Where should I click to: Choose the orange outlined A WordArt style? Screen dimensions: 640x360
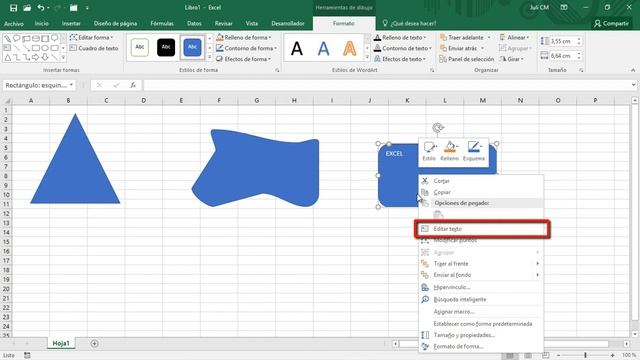pos(350,49)
